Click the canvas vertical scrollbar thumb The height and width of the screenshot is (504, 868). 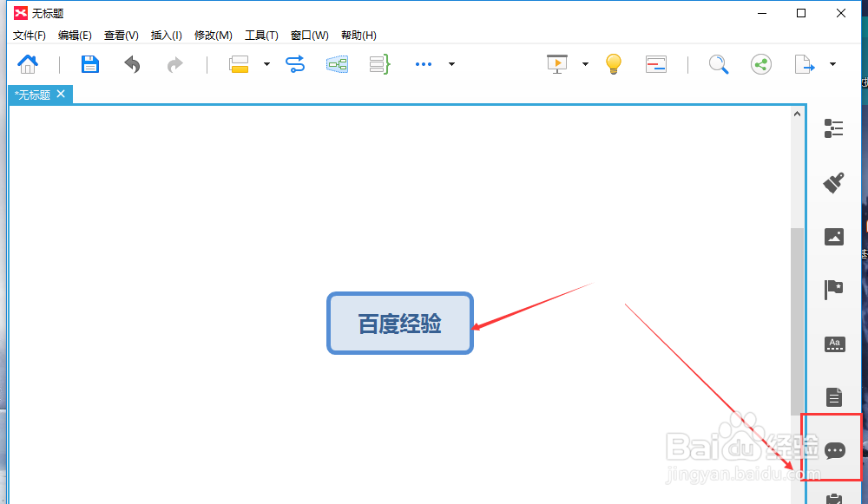pos(797,321)
